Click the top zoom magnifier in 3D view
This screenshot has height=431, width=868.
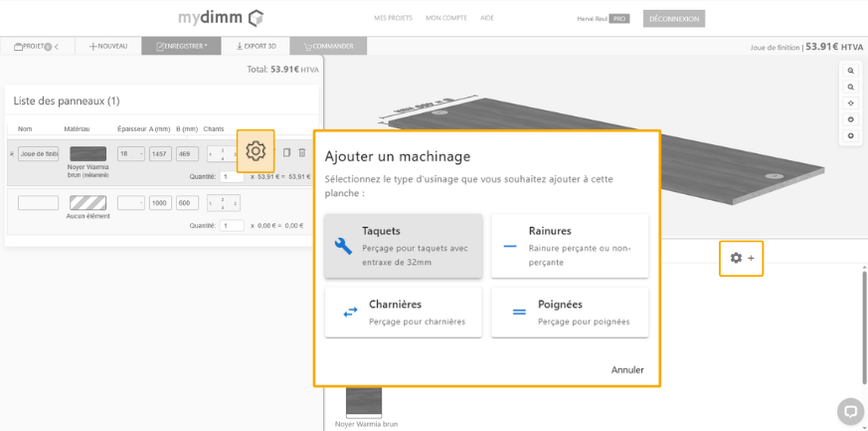[850, 72]
